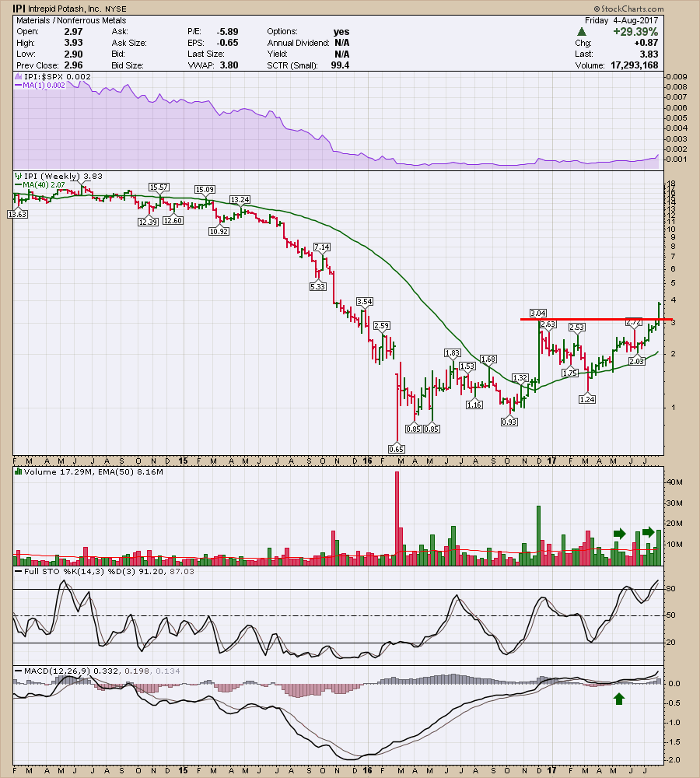Click the 80 level on stochastic axis
This screenshot has height=778, width=700.
[670, 589]
